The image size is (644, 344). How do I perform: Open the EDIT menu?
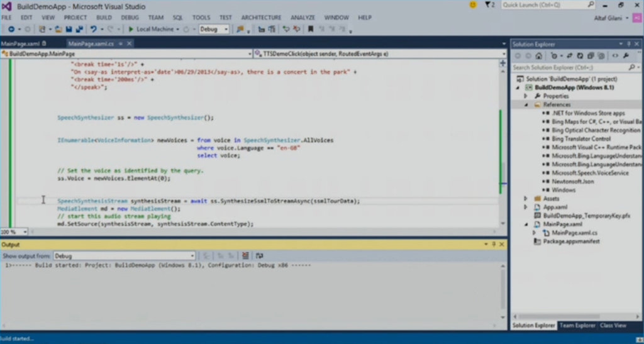coord(26,18)
